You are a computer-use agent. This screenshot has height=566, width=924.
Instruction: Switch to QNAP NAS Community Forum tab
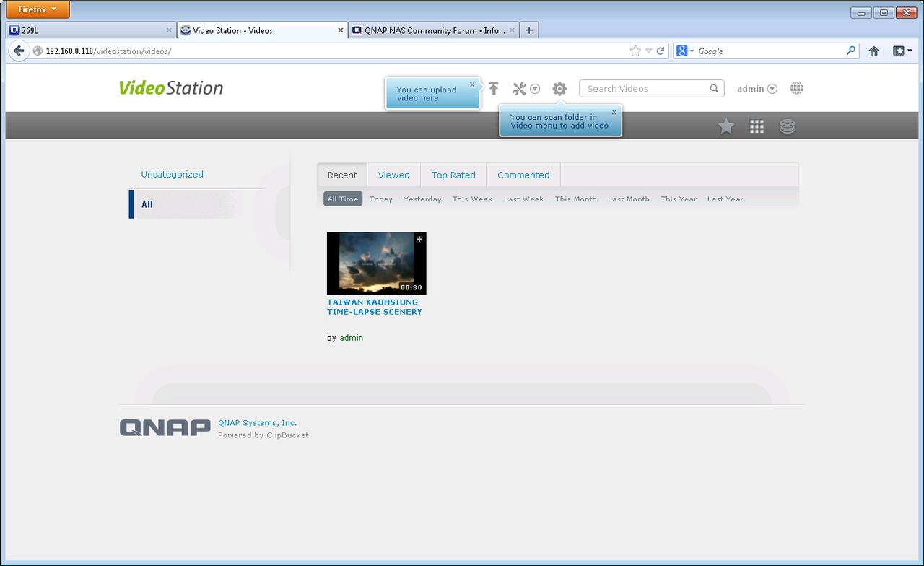pos(435,30)
